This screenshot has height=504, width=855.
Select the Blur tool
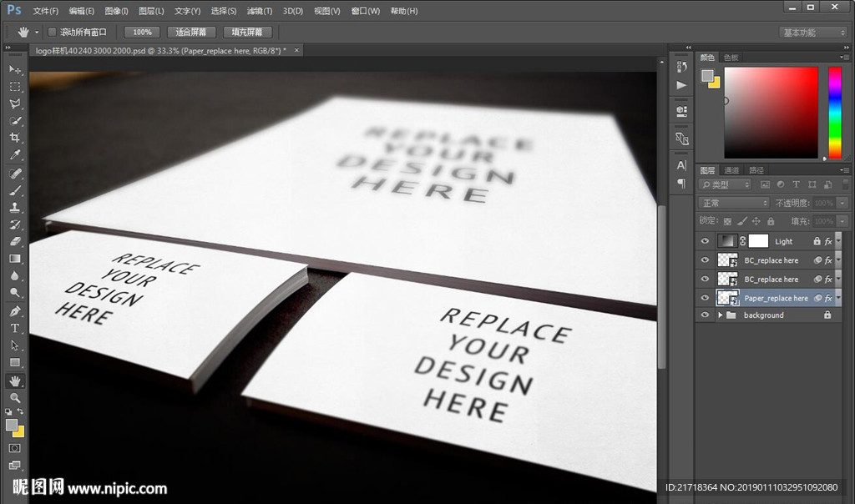15,275
